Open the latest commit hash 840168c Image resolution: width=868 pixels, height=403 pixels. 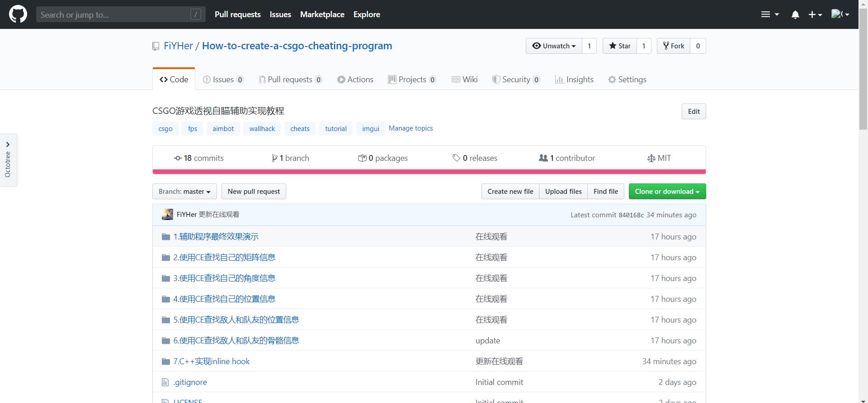click(x=631, y=215)
